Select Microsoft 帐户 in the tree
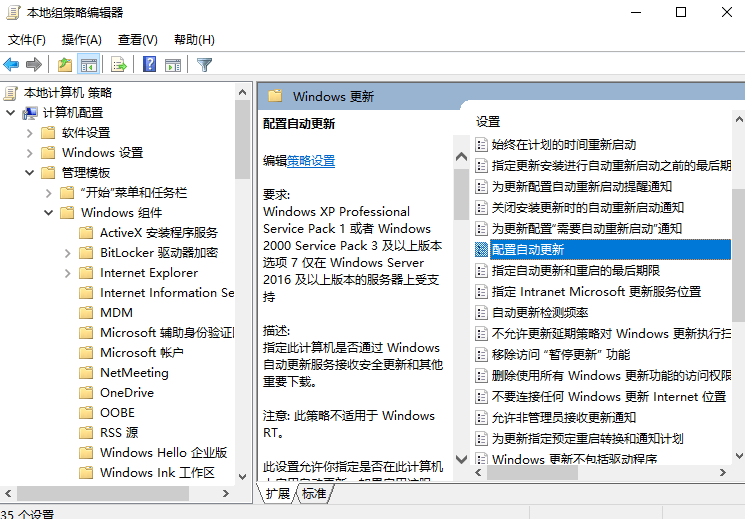 (x=142, y=353)
